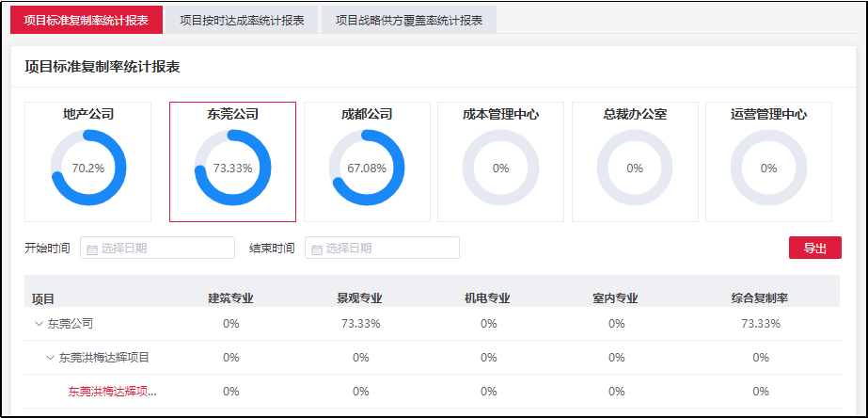This screenshot has height=418, width=868.
Task: Collapse the 东莞公司 tree row
Action: click(x=39, y=324)
